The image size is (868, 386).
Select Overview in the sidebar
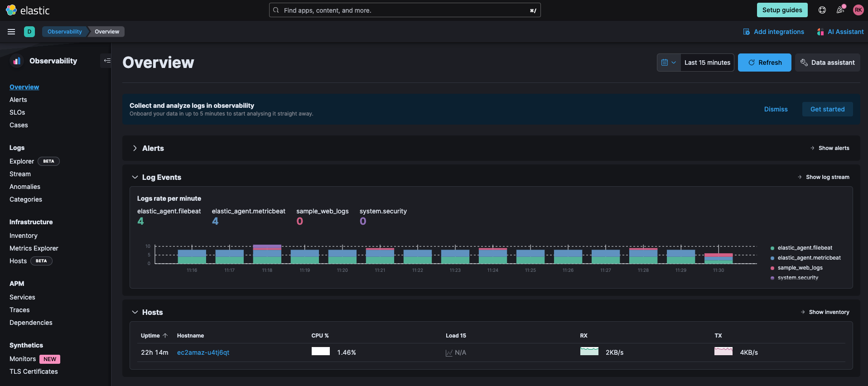[x=24, y=87]
